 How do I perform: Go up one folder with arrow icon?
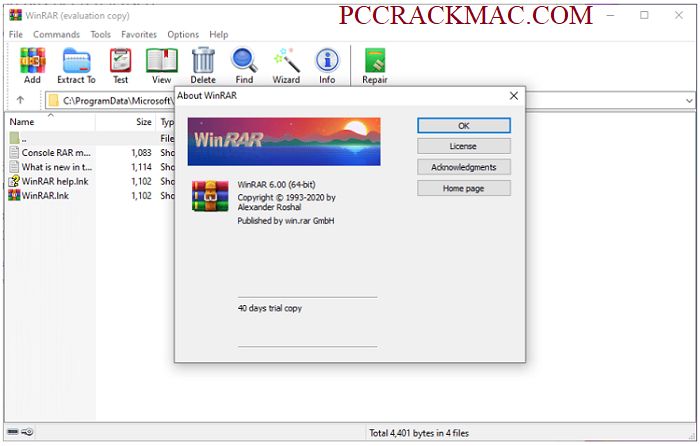tap(20, 100)
